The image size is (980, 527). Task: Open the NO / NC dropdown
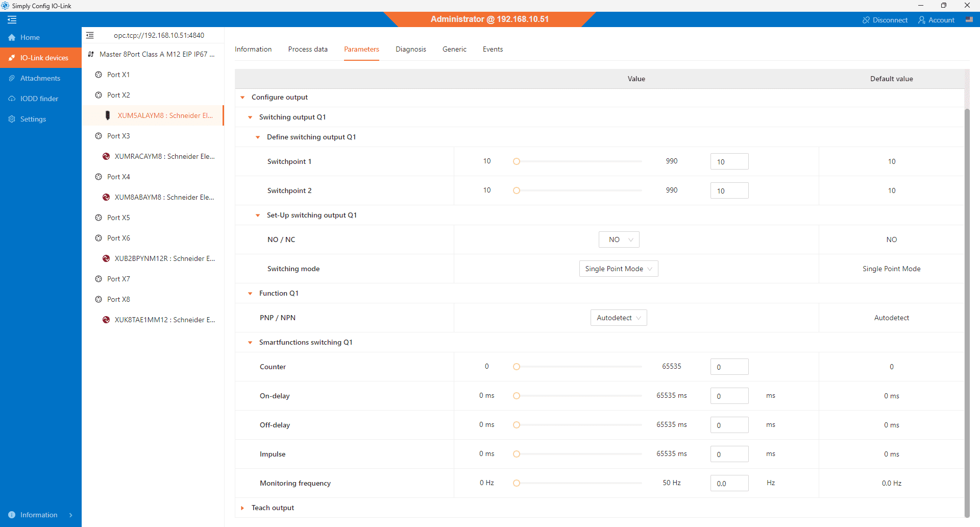[619, 239]
